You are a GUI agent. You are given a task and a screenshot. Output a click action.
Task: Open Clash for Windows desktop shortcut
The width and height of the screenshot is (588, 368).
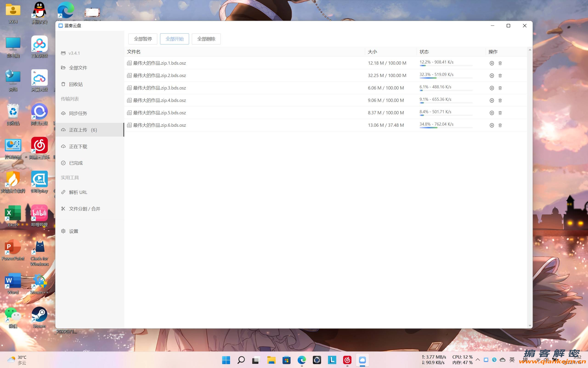39,253
